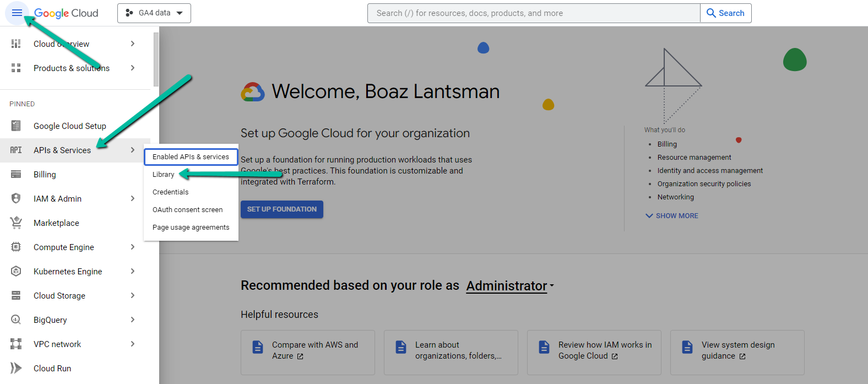Click the Cloud Run icon
Viewport: 868px width, 384px height.
(16, 368)
